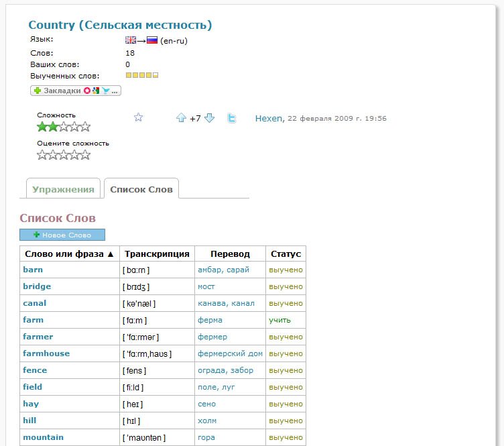Screen dimensions: 504x446
Task: Rate difficulty with the first empty star
Action: [42, 154]
